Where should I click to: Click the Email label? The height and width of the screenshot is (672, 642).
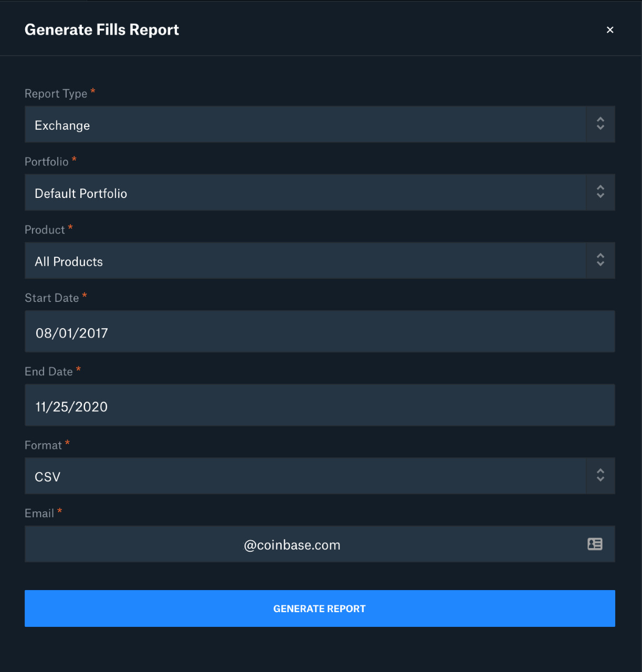39,513
